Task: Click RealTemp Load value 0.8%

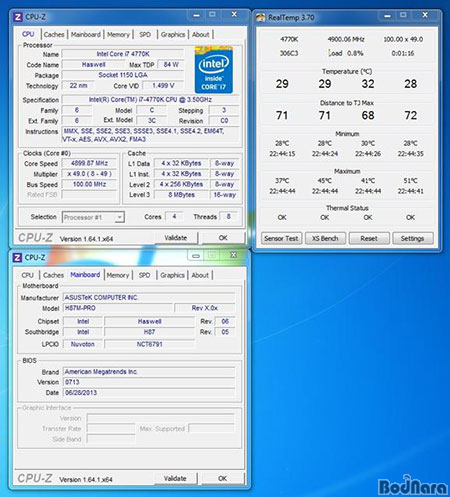Action: coord(355,53)
